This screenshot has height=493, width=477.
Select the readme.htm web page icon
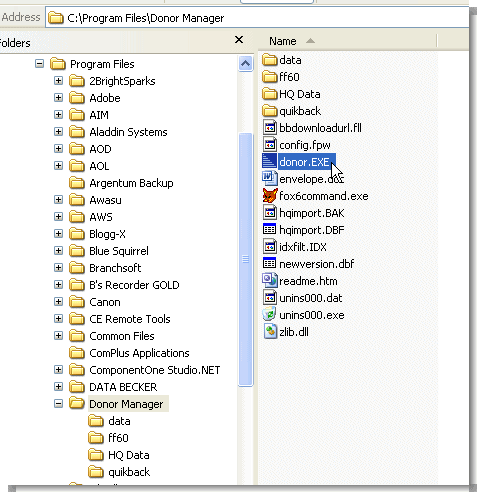coord(270,281)
